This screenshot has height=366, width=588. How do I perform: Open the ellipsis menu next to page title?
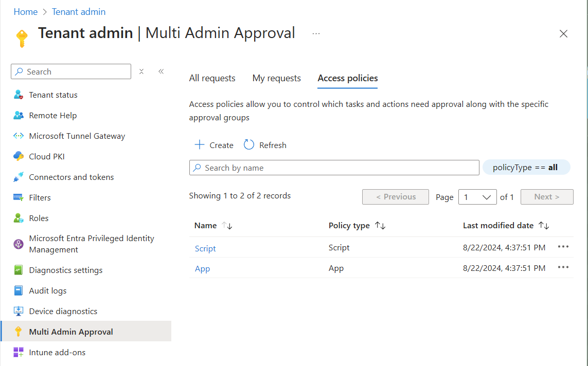click(316, 34)
